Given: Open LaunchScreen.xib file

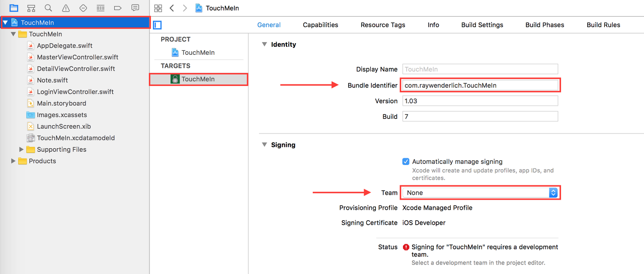Looking at the screenshot, I should [64, 127].
